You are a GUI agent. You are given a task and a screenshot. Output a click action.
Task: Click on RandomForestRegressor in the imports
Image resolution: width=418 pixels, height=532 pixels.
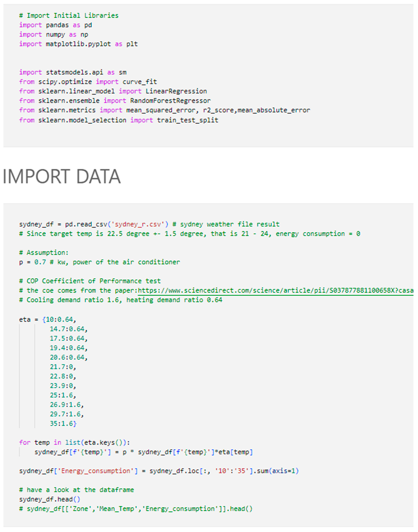click(170, 101)
